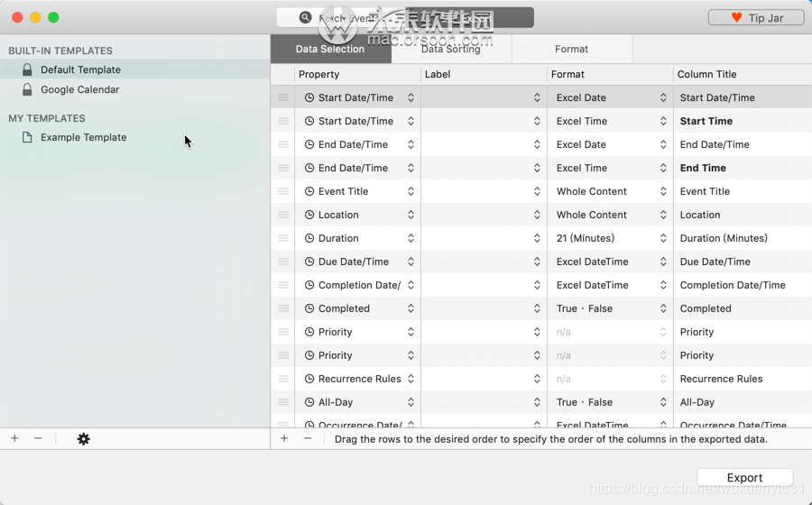Click the Property column header
Screen dimensions: 812x505
tap(357, 75)
